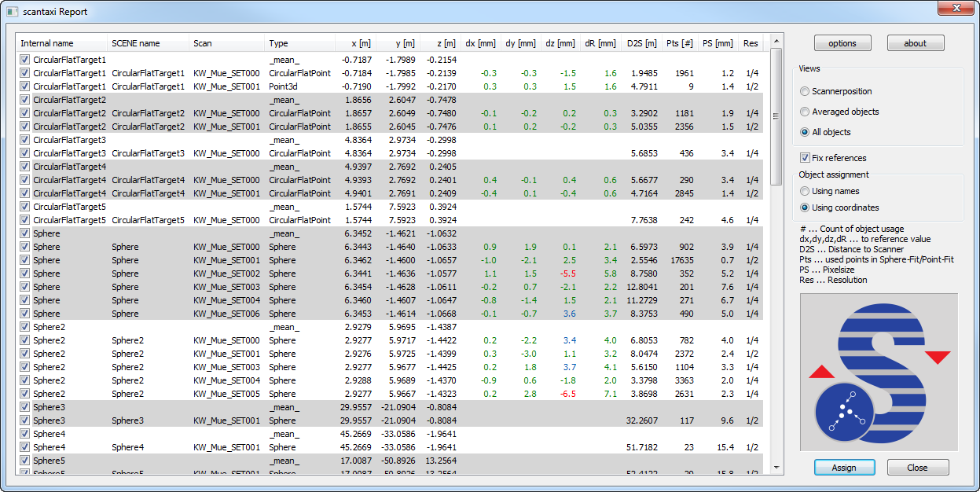Click the 'Sphere3' SCENE name cell
Screen dimensions: 980x492
click(127, 420)
